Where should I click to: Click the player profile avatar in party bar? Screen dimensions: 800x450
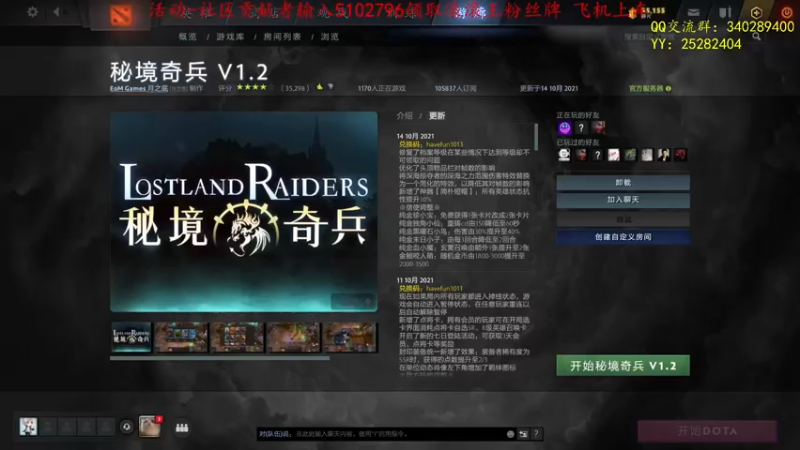click(x=28, y=427)
